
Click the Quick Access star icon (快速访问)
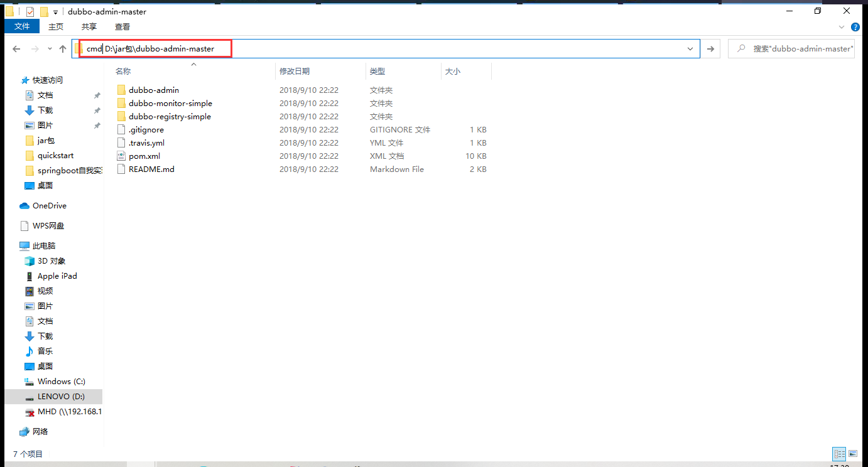(25, 80)
